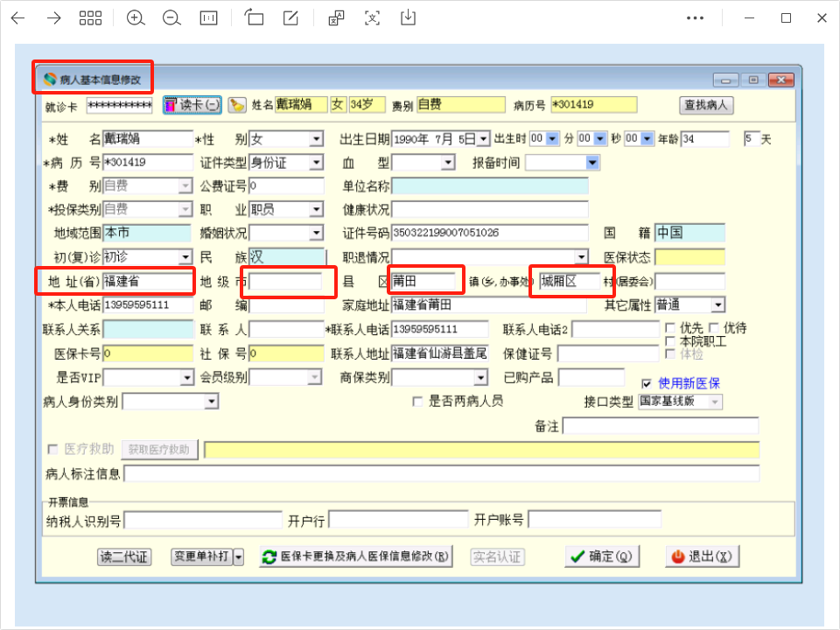Tick the 优先 checkbox

(669, 328)
